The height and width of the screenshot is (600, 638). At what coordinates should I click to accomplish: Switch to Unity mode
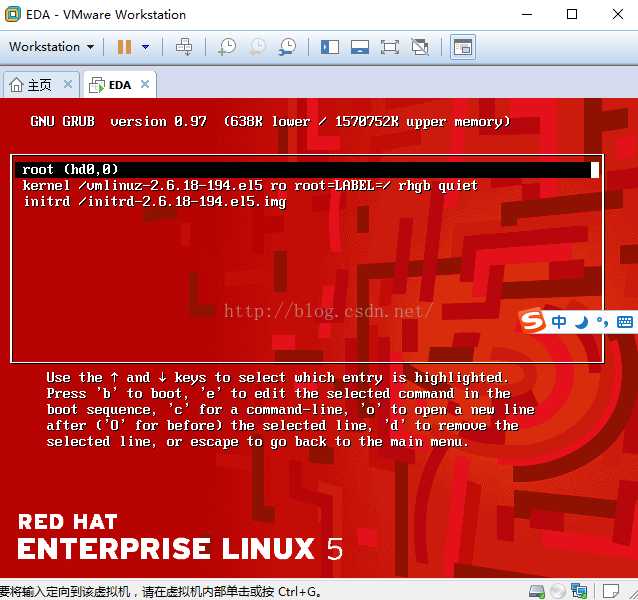[420, 47]
